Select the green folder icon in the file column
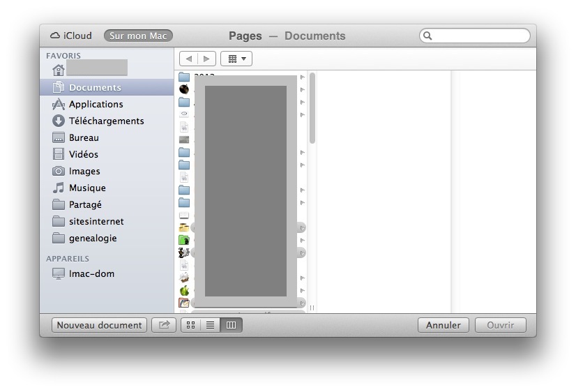Viewport: 576px width, 392px height. [x=184, y=240]
